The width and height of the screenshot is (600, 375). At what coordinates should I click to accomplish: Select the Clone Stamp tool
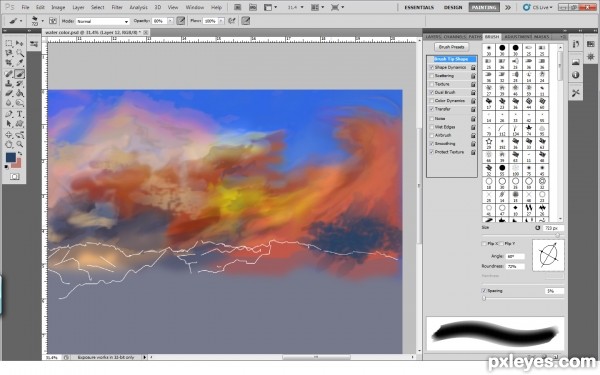point(9,83)
